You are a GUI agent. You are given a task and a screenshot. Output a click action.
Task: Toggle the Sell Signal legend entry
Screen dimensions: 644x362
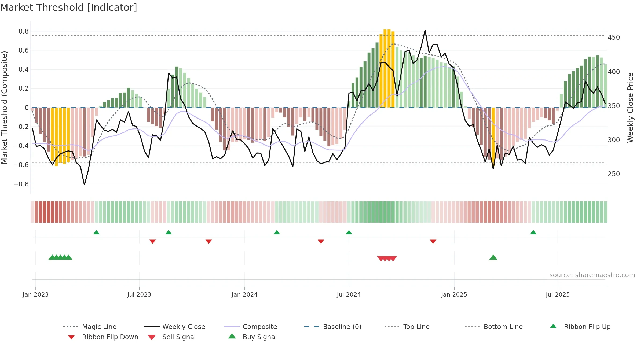pos(172,337)
